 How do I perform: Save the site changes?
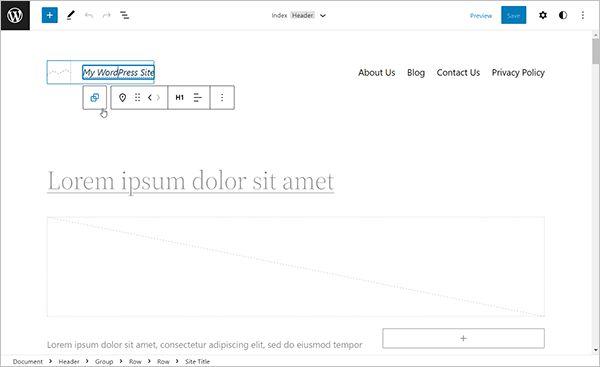coord(514,15)
